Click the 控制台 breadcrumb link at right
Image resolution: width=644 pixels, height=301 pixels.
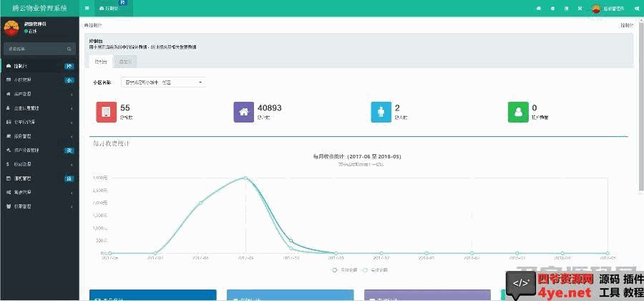[626, 24]
